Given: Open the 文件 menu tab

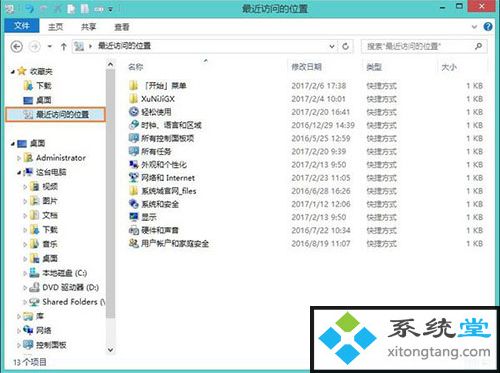Looking at the screenshot, I should click(x=22, y=26).
